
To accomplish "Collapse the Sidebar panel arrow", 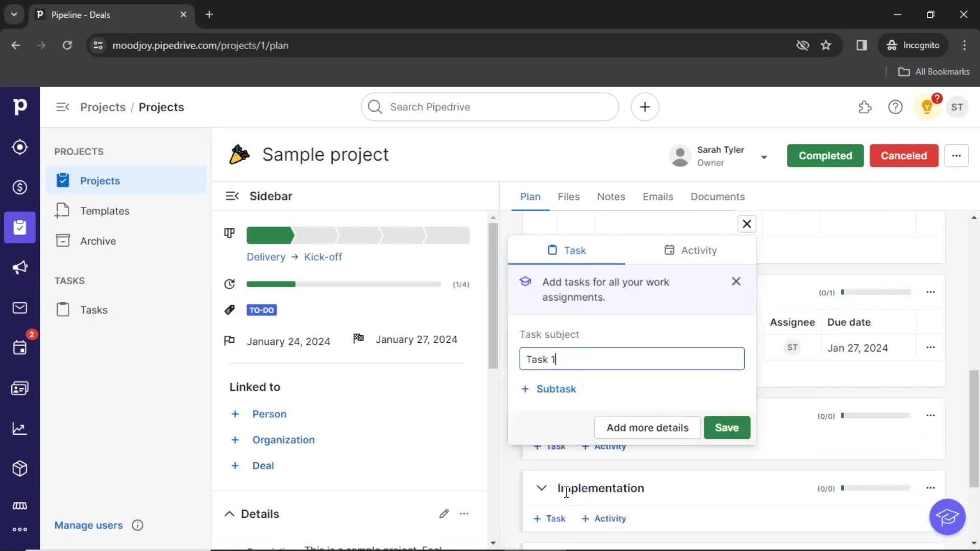I will point(232,196).
